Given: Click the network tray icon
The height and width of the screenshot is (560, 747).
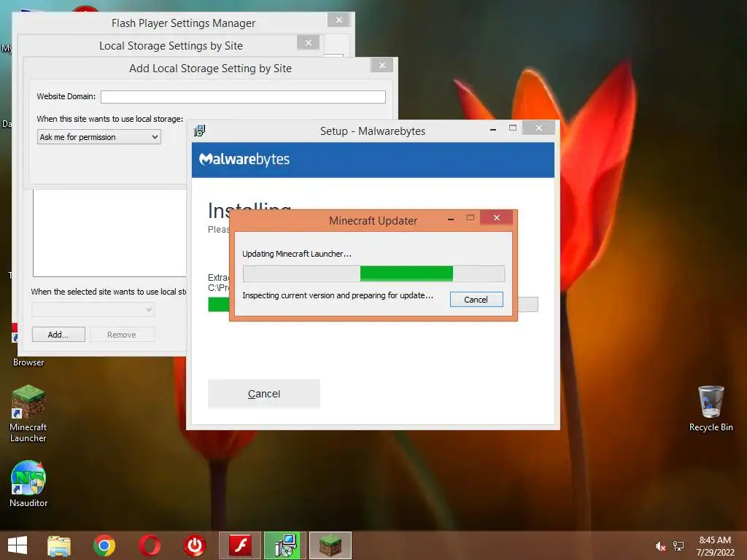Looking at the screenshot, I should coord(678,546).
